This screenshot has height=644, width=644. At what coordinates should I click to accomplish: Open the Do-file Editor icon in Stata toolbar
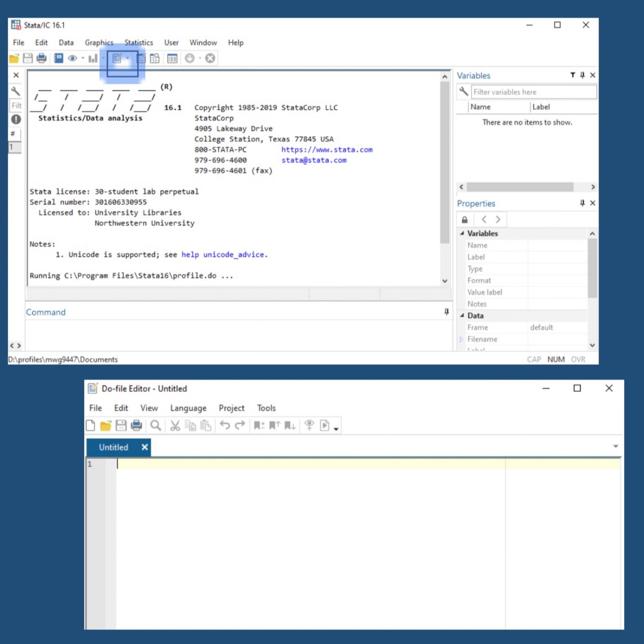click(117, 58)
